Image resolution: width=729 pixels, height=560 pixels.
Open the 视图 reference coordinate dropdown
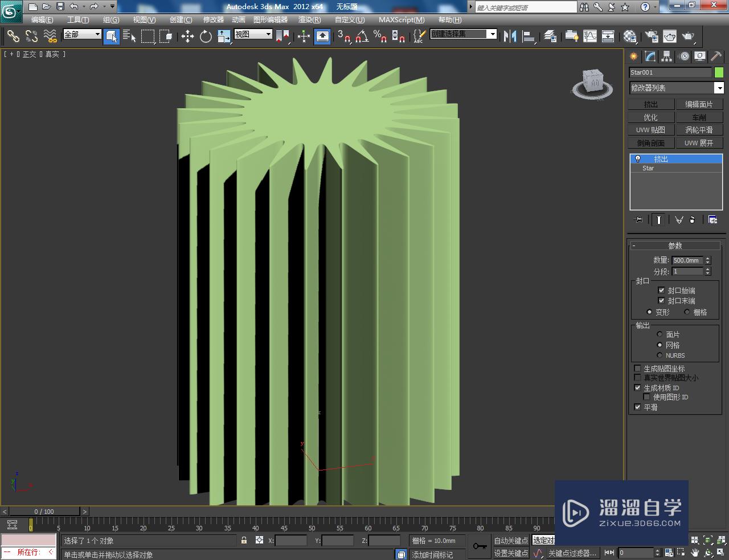coord(253,34)
